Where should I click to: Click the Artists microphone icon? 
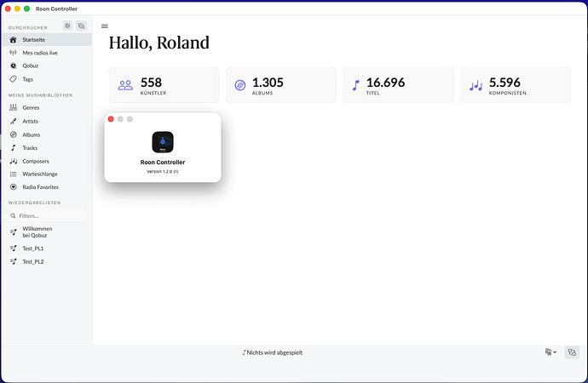point(13,121)
